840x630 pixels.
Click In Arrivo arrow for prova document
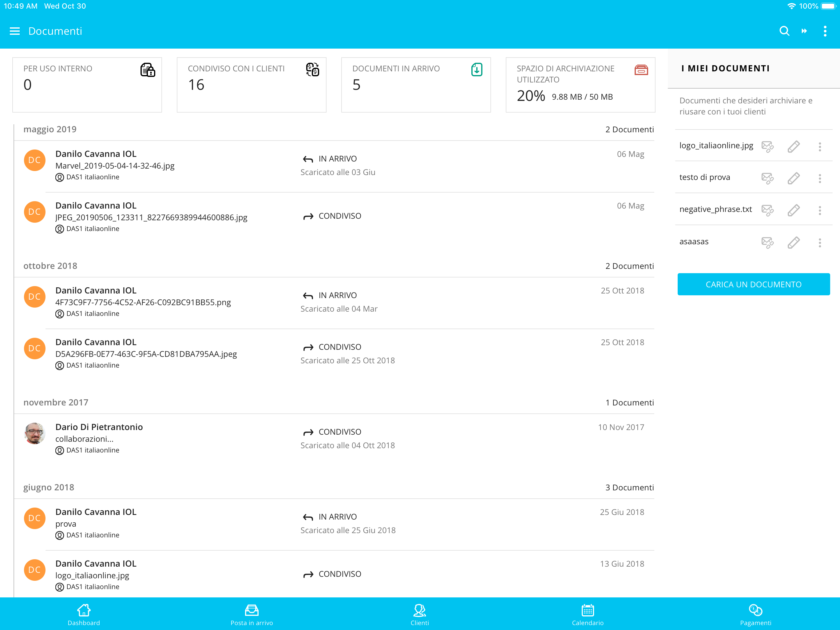[308, 517]
